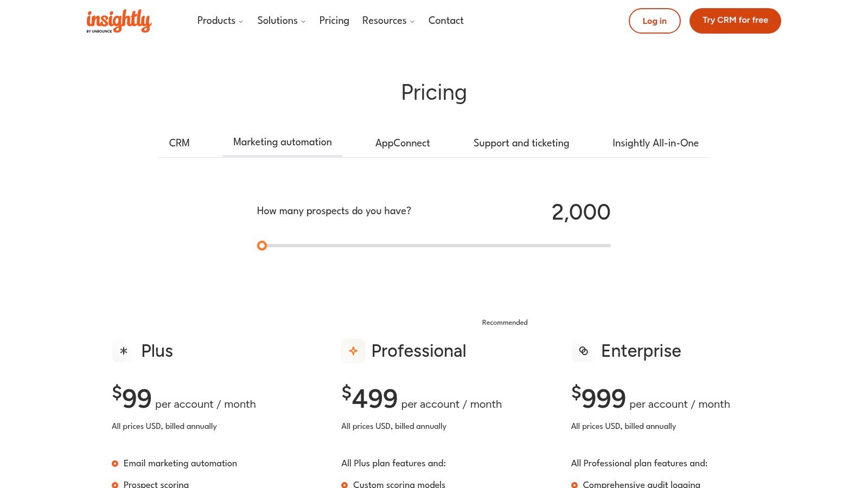The width and height of the screenshot is (868, 488).
Task: Switch to the AppConnect tab
Action: (x=403, y=143)
